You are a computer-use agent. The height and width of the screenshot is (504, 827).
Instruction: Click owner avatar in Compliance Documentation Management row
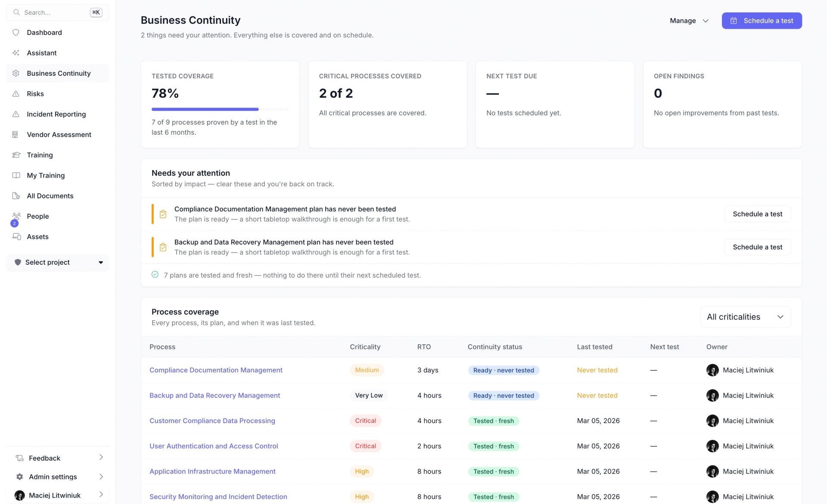tap(712, 370)
